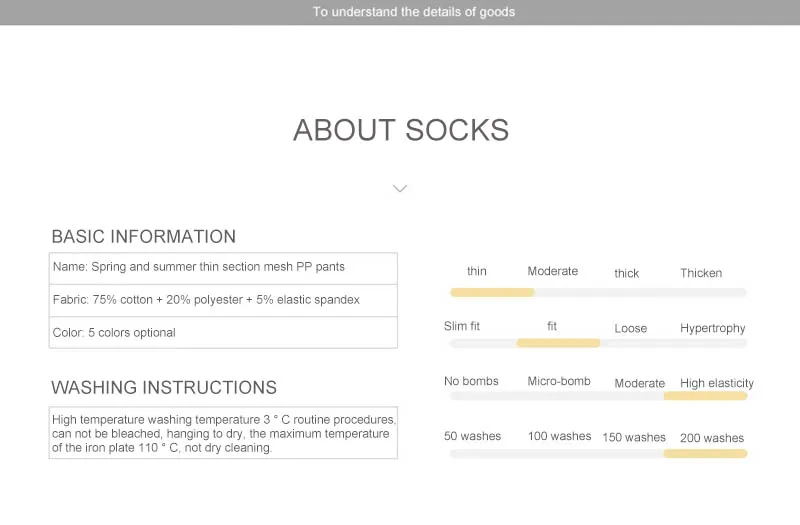Click the yellow 'fit' slider segment
The image size is (800, 525).
(558, 343)
